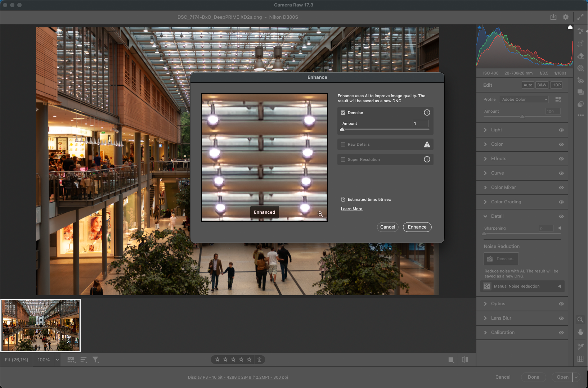This screenshot has width=588, height=388.
Task: Open the Masking tool
Action: pos(580,68)
